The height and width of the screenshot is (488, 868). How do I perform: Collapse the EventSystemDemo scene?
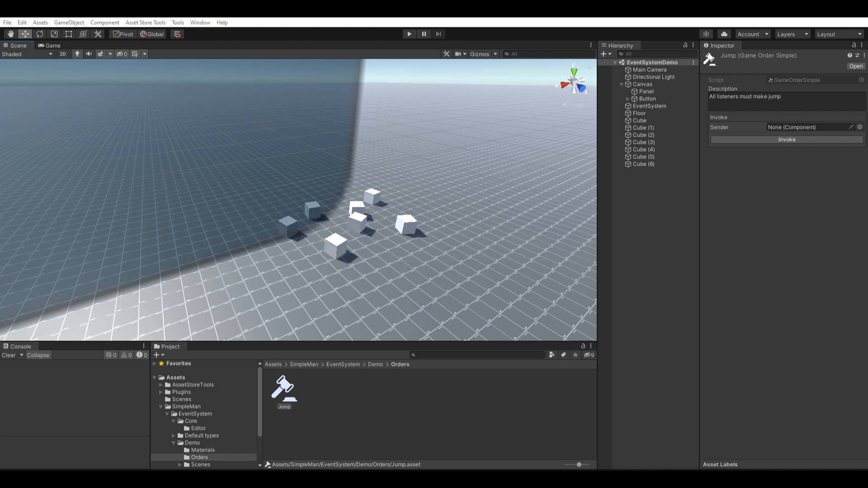tap(615, 62)
